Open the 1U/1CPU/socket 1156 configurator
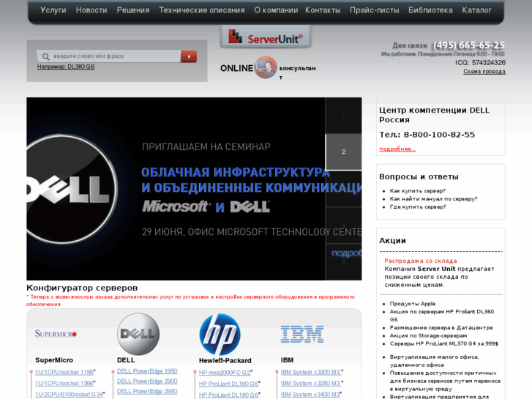 click(64, 372)
